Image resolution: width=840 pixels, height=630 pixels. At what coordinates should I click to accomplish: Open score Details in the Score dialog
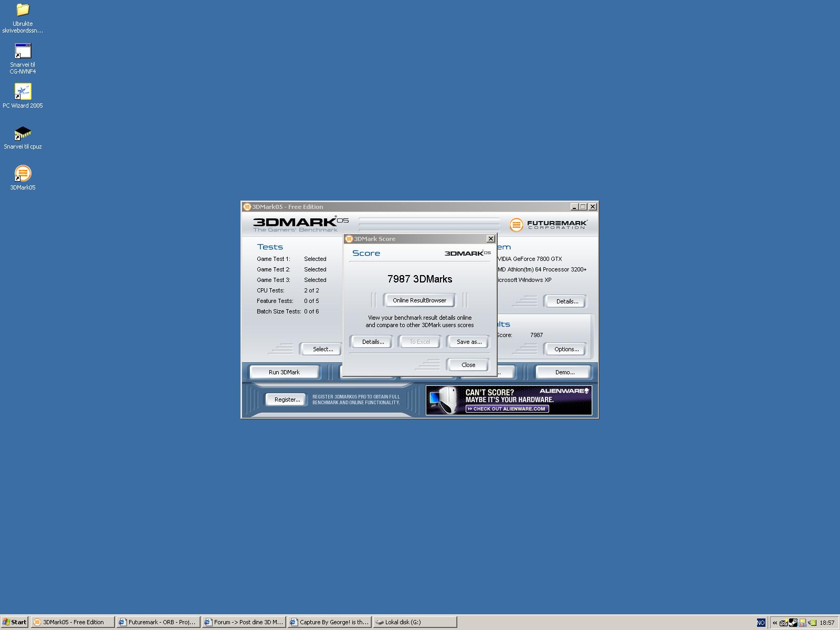pyautogui.click(x=373, y=342)
